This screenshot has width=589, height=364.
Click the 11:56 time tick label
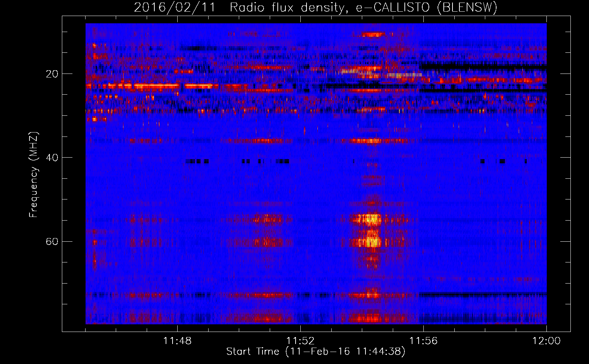click(423, 341)
